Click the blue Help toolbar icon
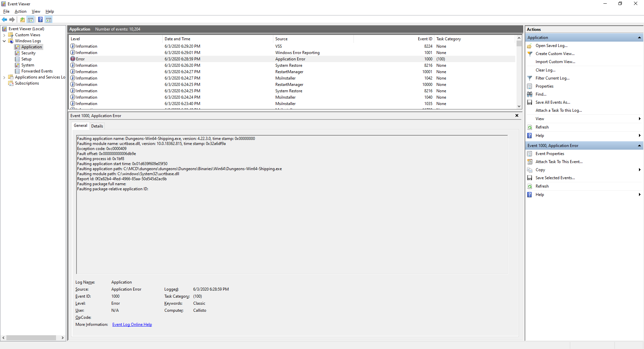The width and height of the screenshot is (644, 349). point(40,19)
